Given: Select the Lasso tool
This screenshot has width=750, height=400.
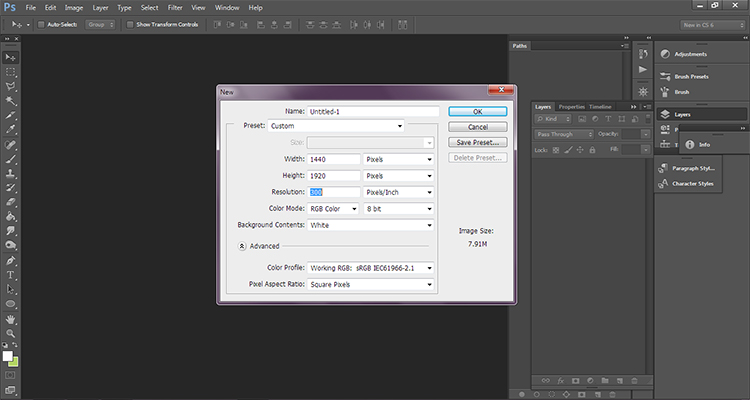Looking at the screenshot, I should pos(11,87).
